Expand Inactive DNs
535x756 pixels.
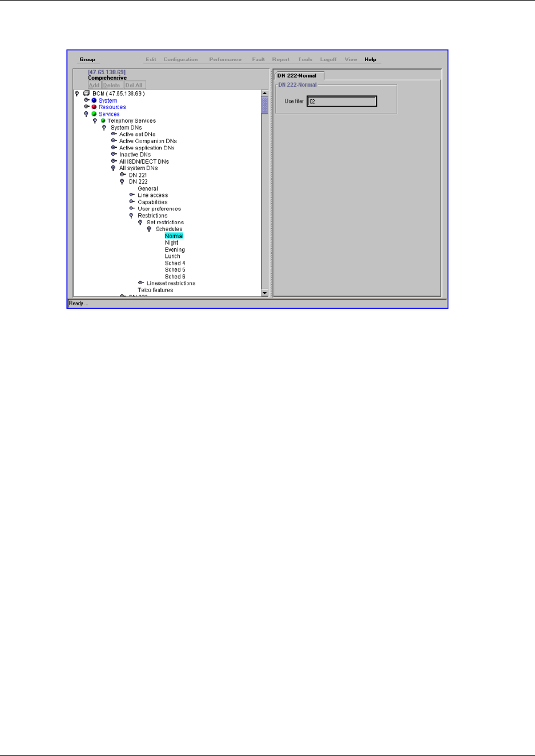(114, 155)
